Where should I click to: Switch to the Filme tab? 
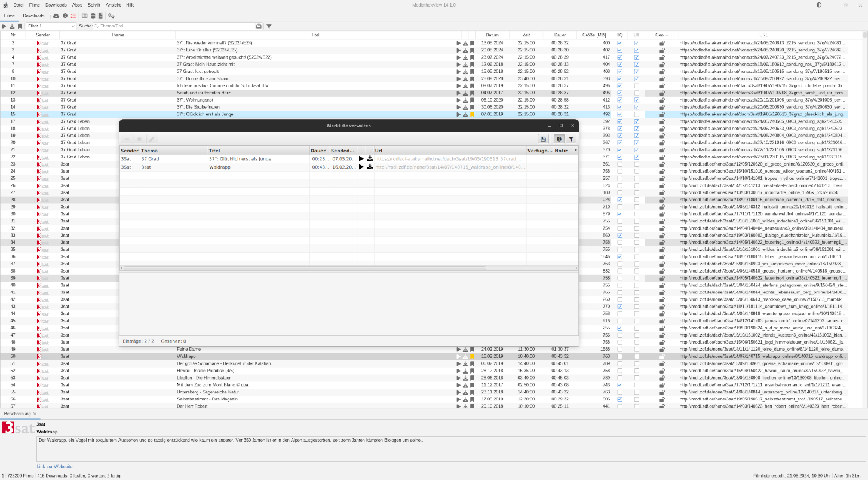click(x=10, y=16)
